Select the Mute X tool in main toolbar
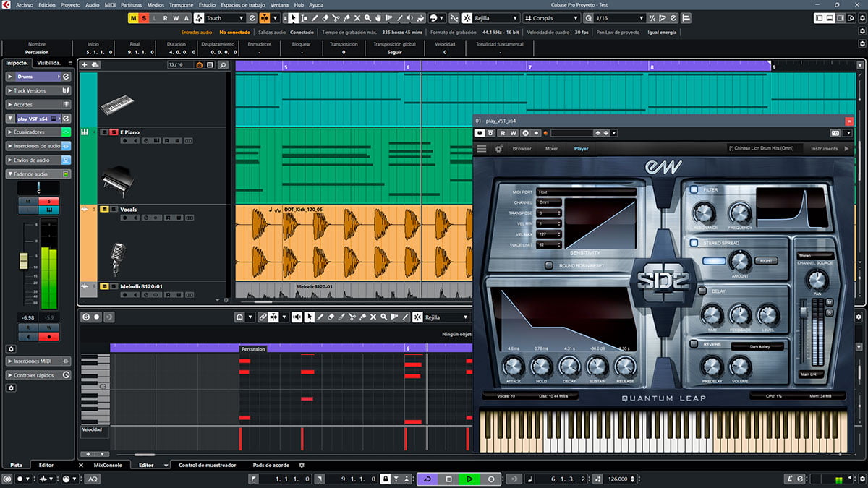 [357, 18]
